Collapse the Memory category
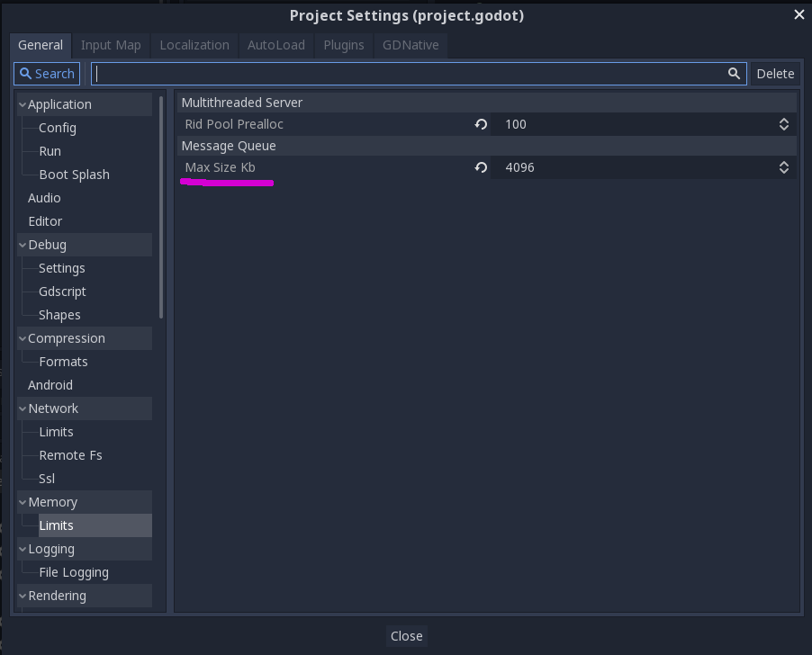Image resolution: width=812 pixels, height=655 pixels. 21,501
